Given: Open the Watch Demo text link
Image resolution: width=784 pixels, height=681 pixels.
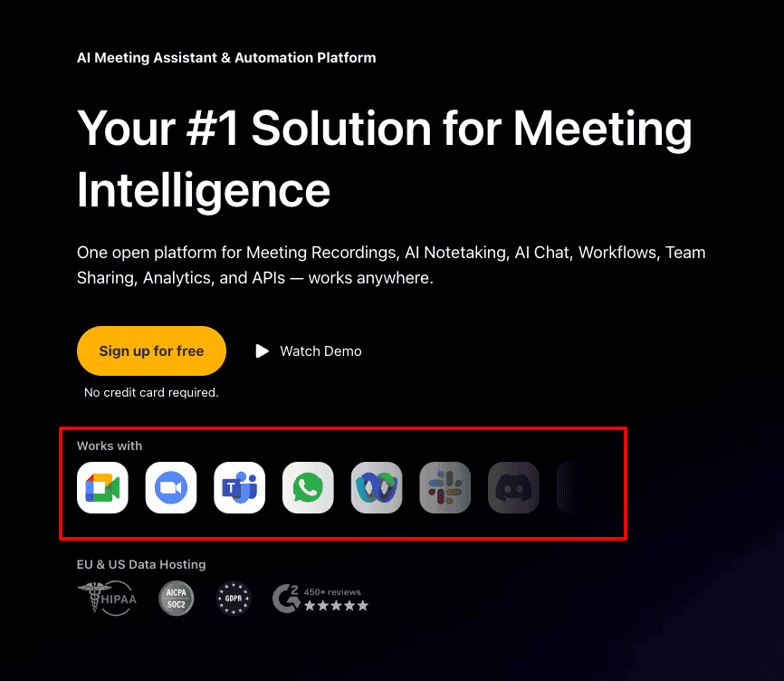Looking at the screenshot, I should (320, 351).
